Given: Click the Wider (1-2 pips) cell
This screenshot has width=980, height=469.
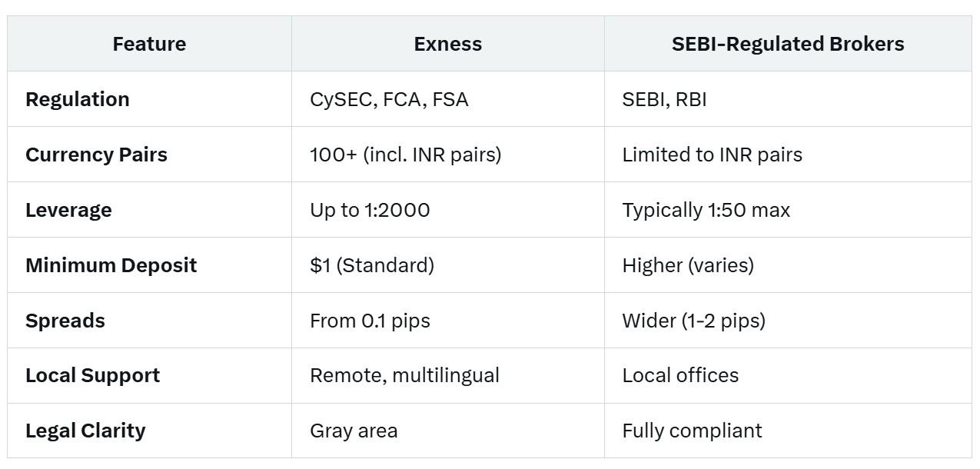Looking at the screenshot, I should [694, 321].
